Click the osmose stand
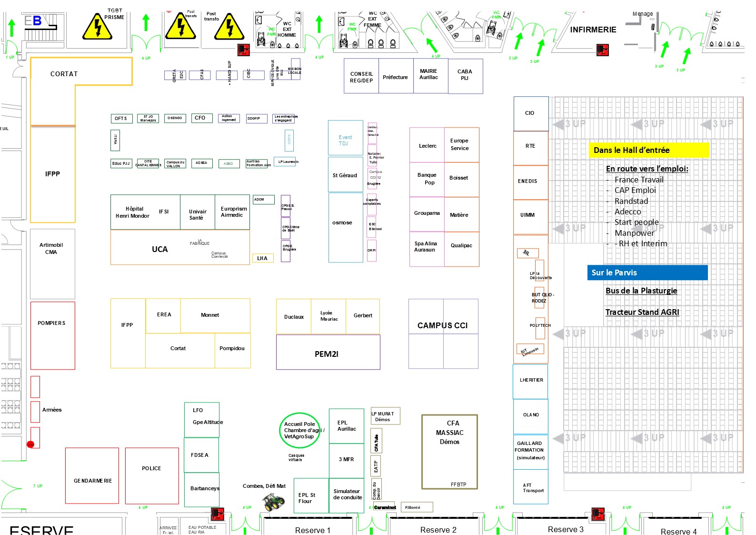This screenshot has width=756, height=535. [346, 227]
